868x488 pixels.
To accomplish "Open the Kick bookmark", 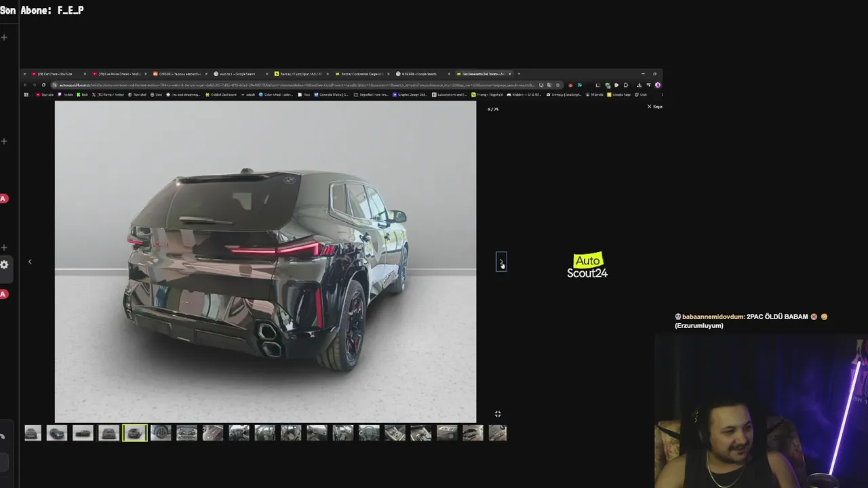I will (83, 94).
